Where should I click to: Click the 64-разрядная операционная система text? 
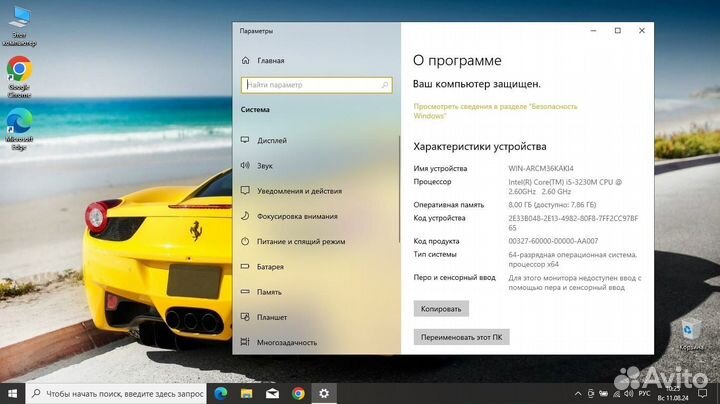(x=572, y=259)
